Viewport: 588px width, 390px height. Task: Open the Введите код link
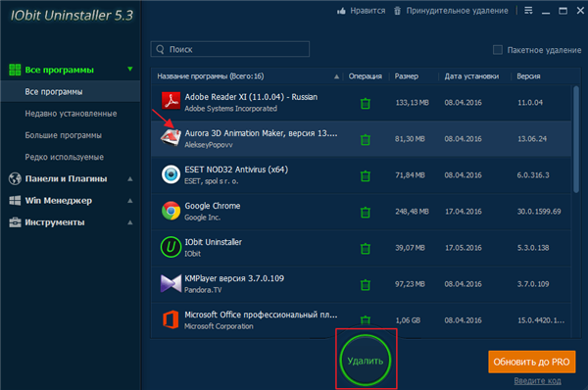click(x=537, y=380)
